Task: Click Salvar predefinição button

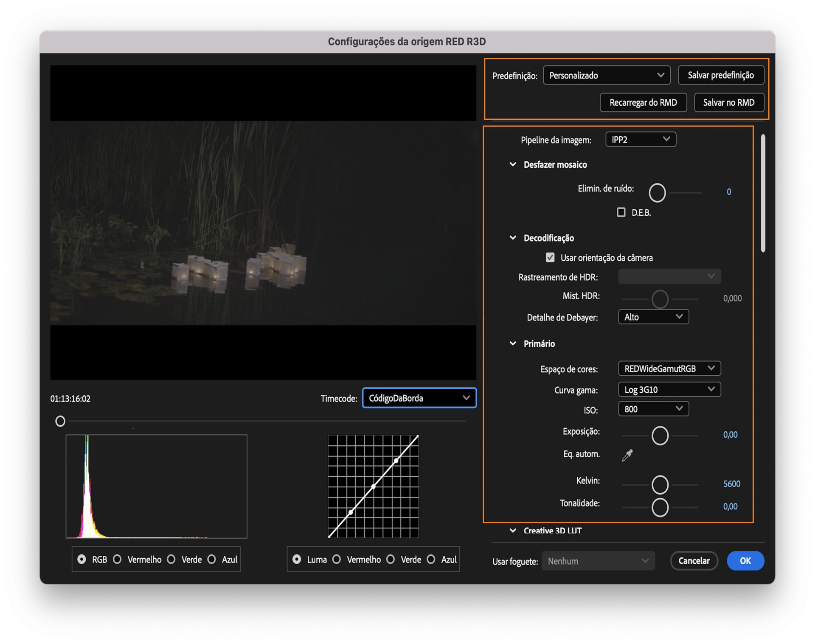Action: [720, 75]
